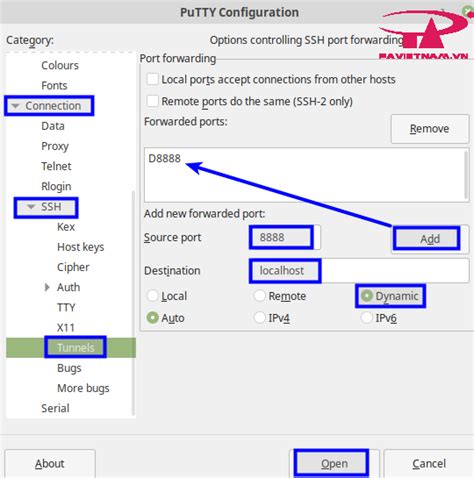
Task: Open the Data category
Action: (x=53, y=126)
